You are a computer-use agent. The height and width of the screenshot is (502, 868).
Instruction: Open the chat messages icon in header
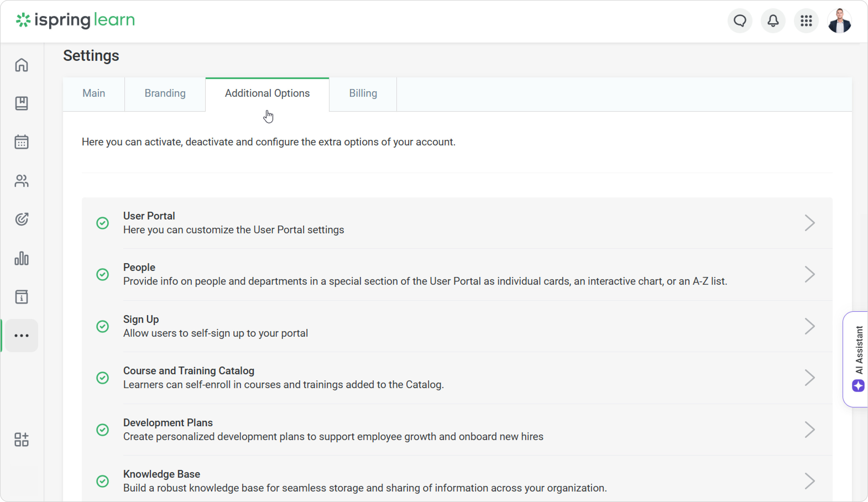[x=739, y=21]
